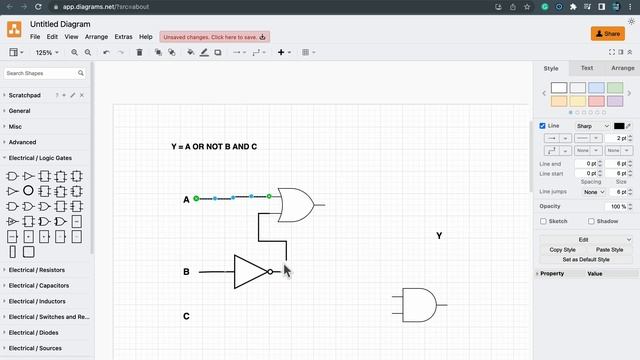
Task: Zoom in with the magnifier plus icon
Action: [x=74, y=52]
